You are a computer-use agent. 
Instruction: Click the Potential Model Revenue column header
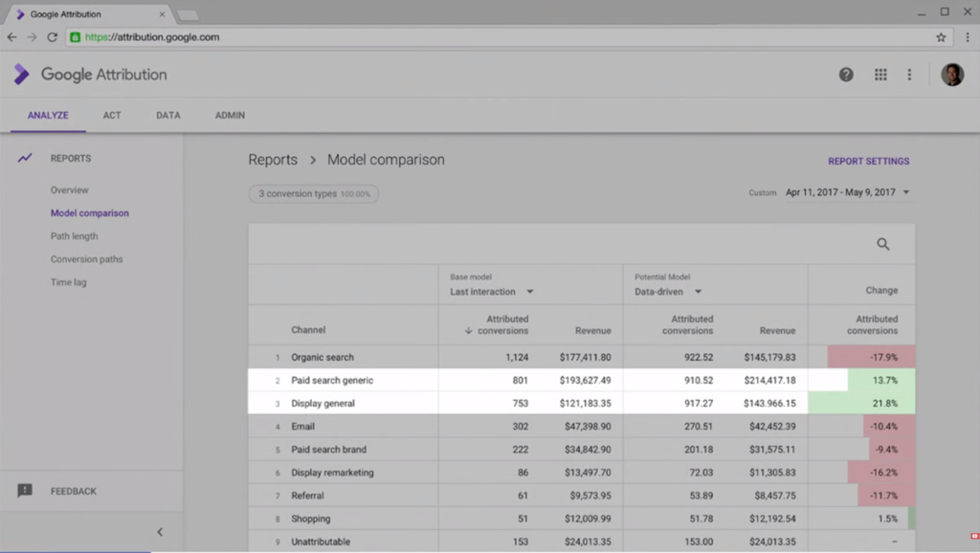[777, 330]
